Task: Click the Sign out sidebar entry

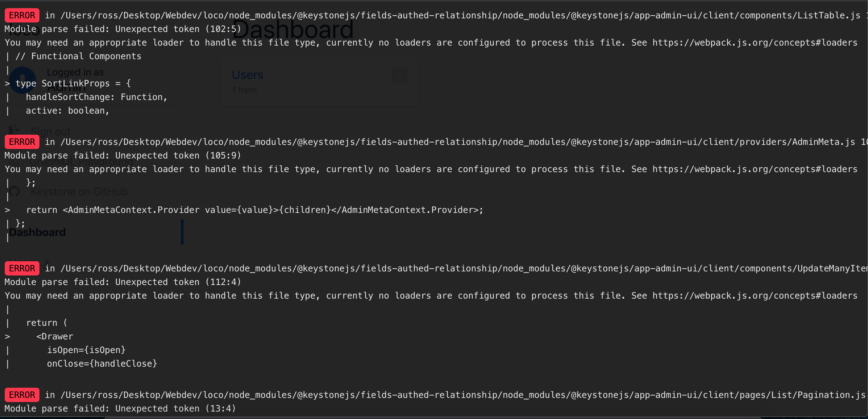Action: tap(51, 131)
